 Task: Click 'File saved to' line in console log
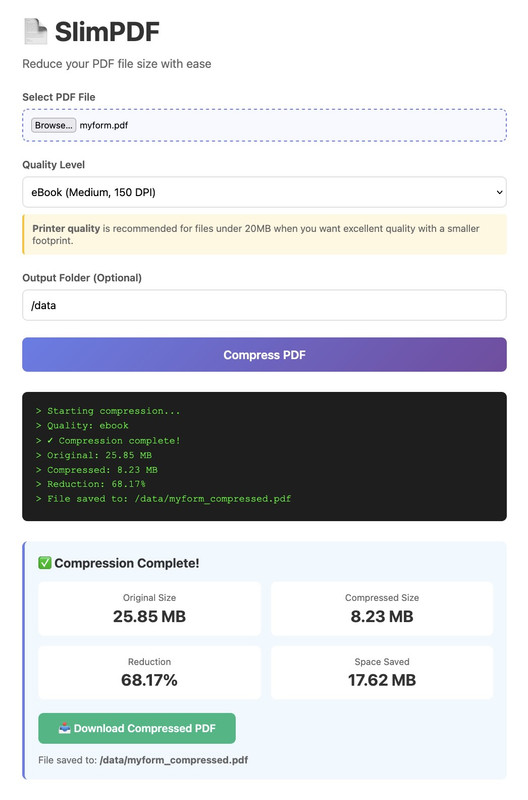point(163,499)
